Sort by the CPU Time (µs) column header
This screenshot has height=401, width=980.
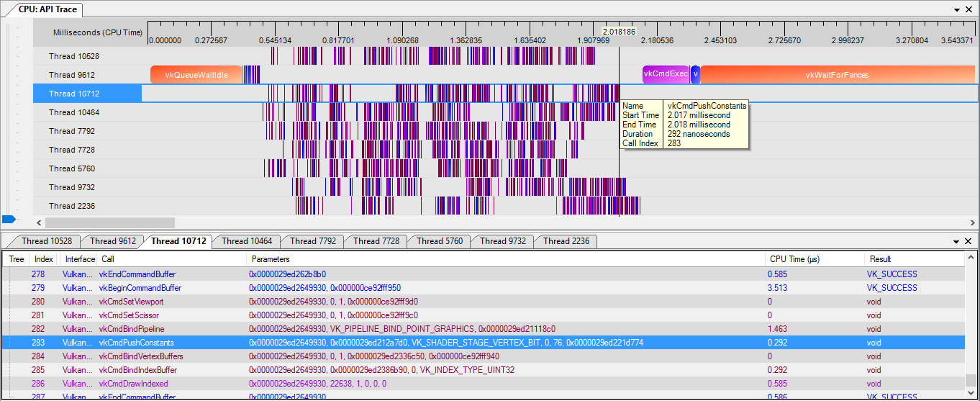pyautogui.click(x=794, y=259)
